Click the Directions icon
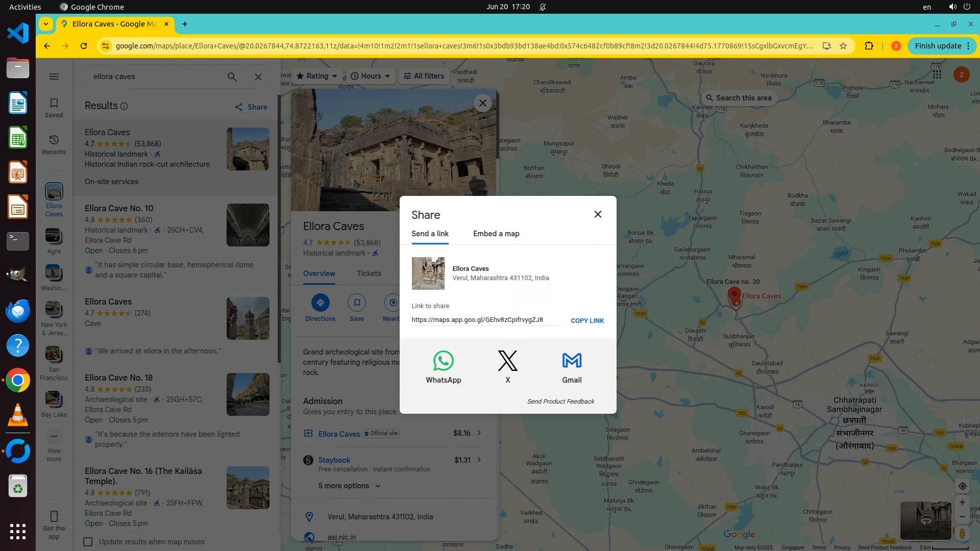Viewport: 980px width, 551px height. click(320, 303)
